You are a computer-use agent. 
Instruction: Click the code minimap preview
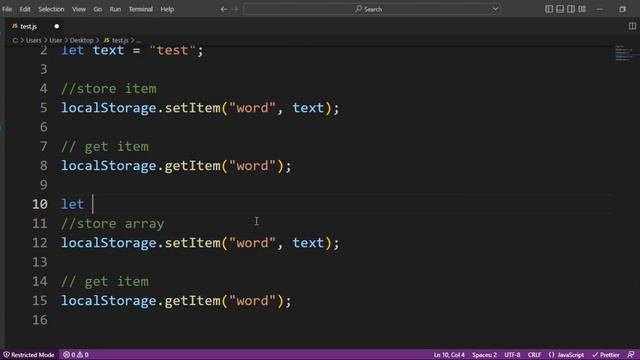tap(624, 54)
